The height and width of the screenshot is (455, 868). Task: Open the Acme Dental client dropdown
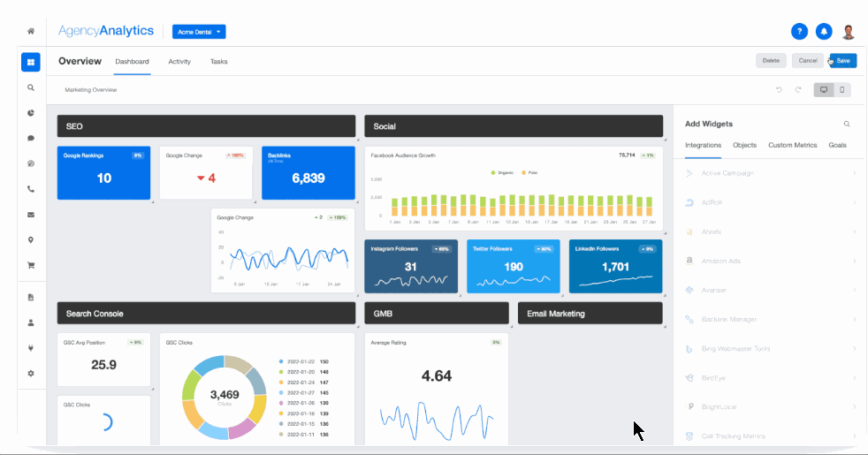[199, 32]
